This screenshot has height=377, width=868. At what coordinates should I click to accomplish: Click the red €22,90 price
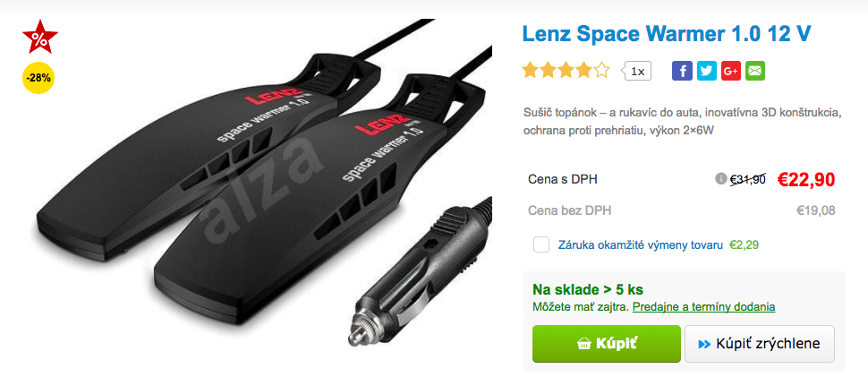tap(806, 179)
